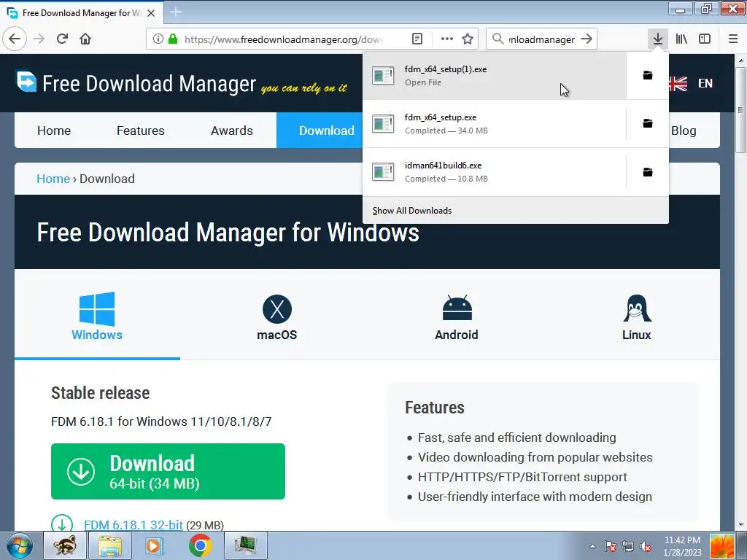Viewport: 747px width, 560px height.
Task: Open the Firefox hamburger menu
Action: (732, 39)
